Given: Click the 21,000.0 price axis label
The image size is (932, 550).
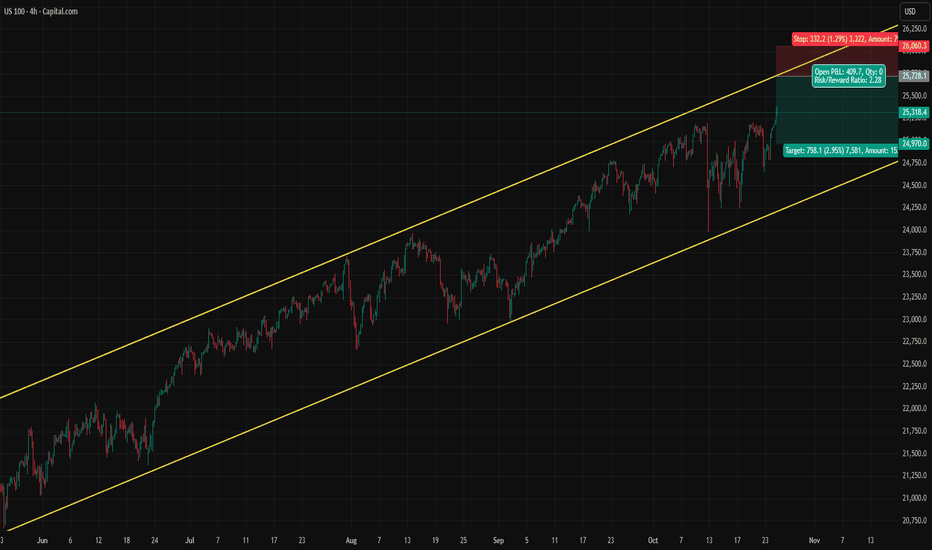Looking at the screenshot, I should point(914,498).
